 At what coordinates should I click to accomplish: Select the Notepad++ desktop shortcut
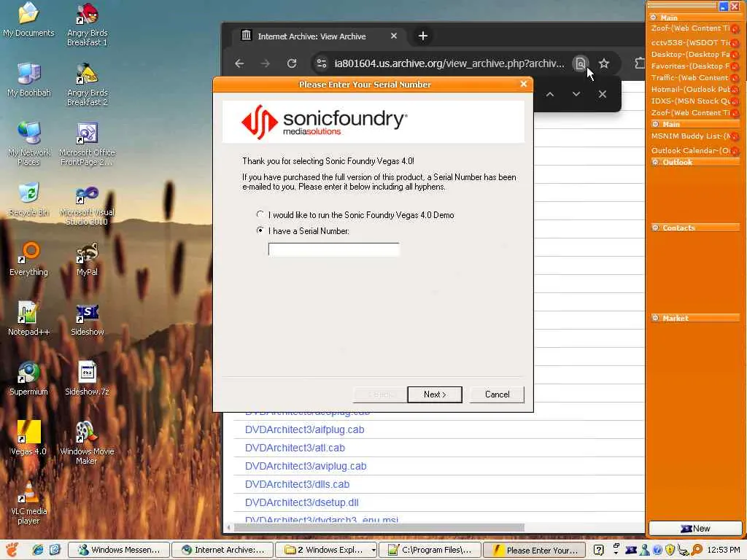pyautogui.click(x=28, y=319)
